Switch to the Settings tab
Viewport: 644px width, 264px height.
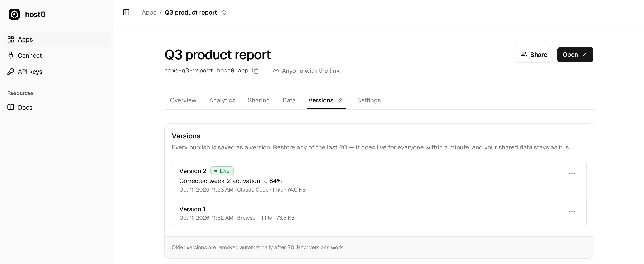point(369,100)
